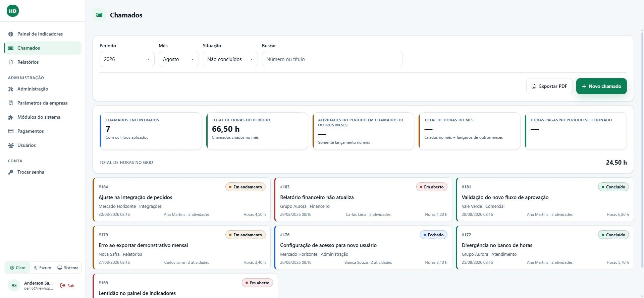This screenshot has height=298, width=644.
Task: Click the Exportar PDF button
Action: (549, 86)
